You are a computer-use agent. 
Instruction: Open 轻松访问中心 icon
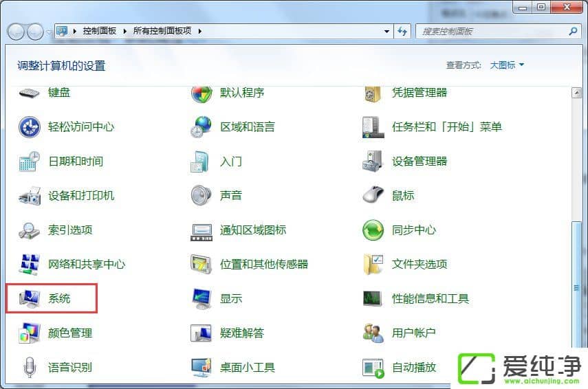[29, 127]
